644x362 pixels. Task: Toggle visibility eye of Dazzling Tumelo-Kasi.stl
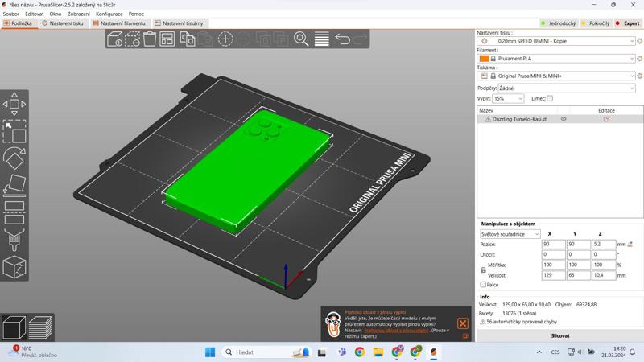click(x=563, y=119)
